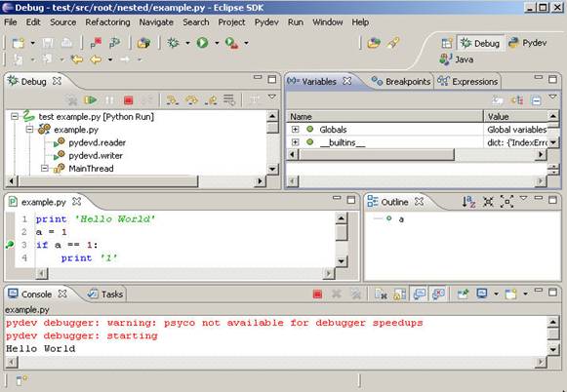Click the green Run button in main toolbar
The height and width of the screenshot is (392, 567).
[x=203, y=43]
